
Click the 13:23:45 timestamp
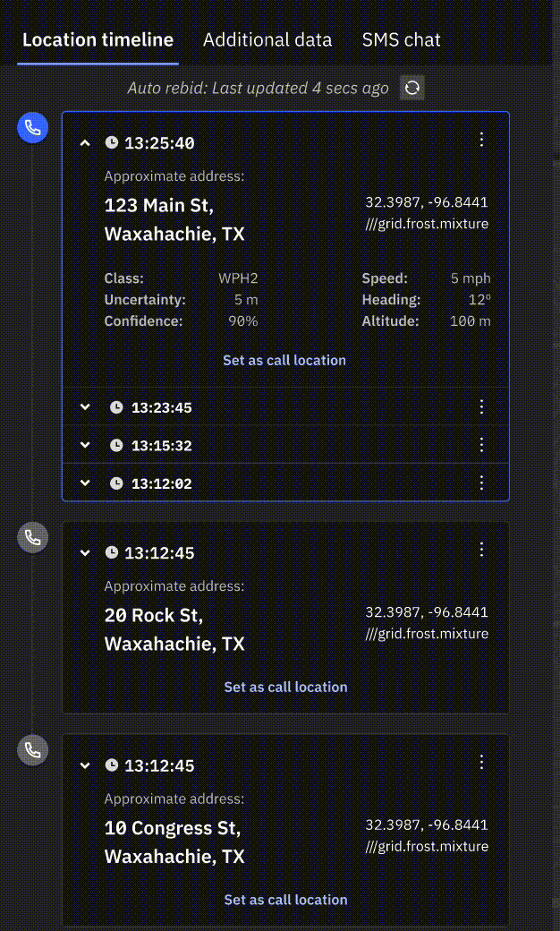pos(161,408)
